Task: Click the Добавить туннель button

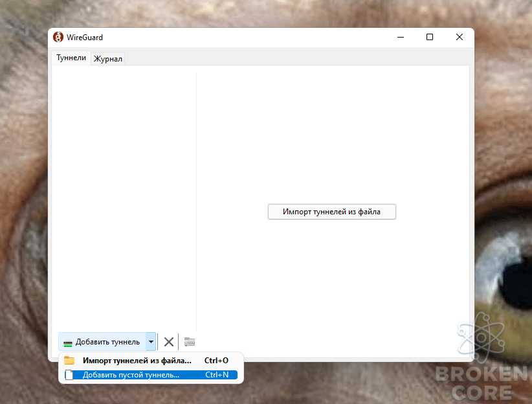Action: click(102, 342)
